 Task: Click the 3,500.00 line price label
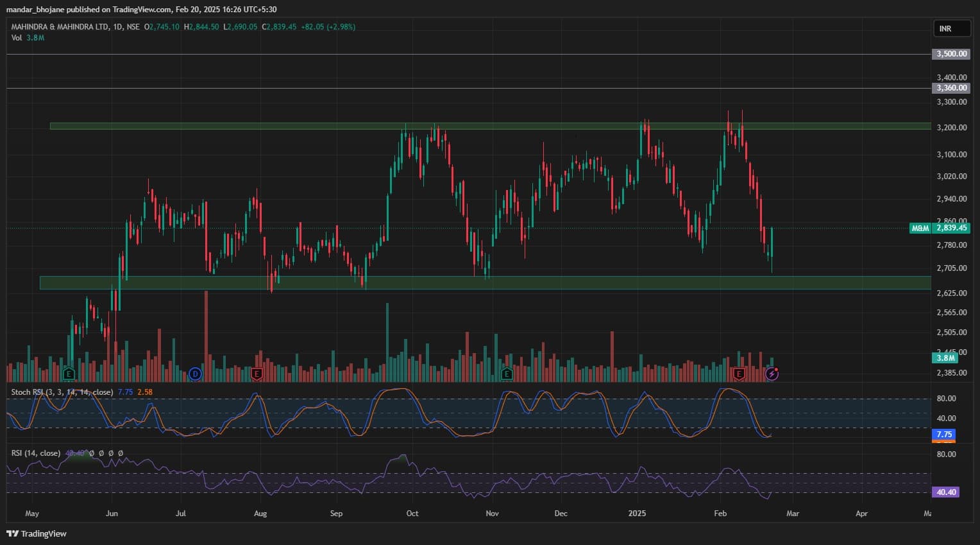coord(950,54)
